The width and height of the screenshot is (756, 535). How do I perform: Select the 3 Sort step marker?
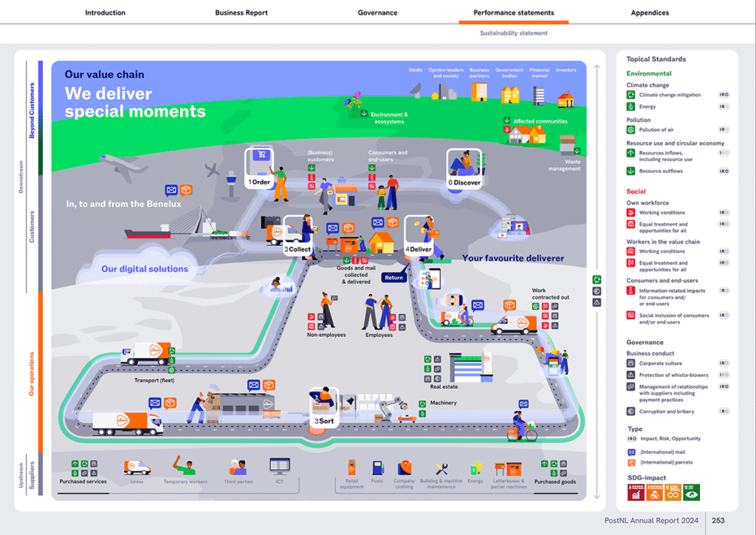323,420
